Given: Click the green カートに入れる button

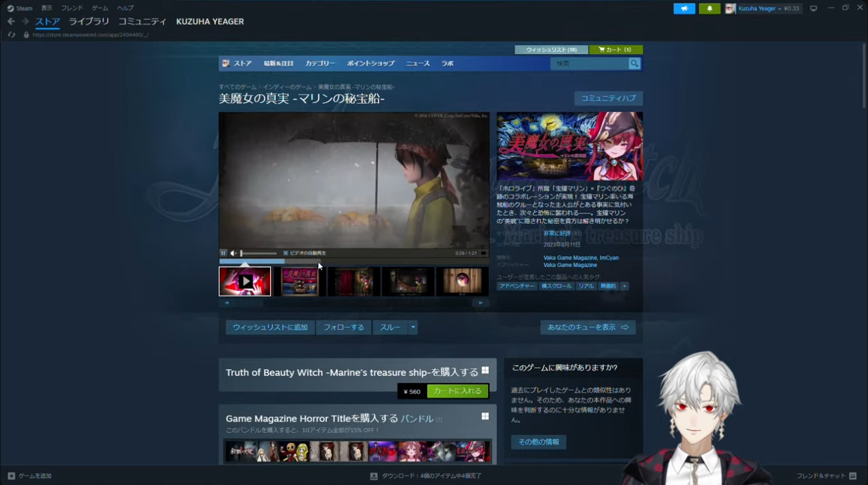Looking at the screenshot, I should click(x=457, y=391).
